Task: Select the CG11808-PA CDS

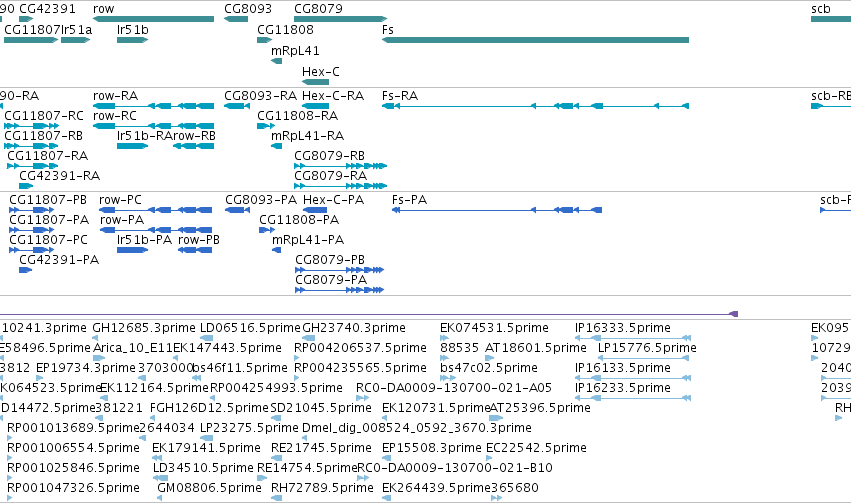Action: pyautogui.click(x=267, y=230)
